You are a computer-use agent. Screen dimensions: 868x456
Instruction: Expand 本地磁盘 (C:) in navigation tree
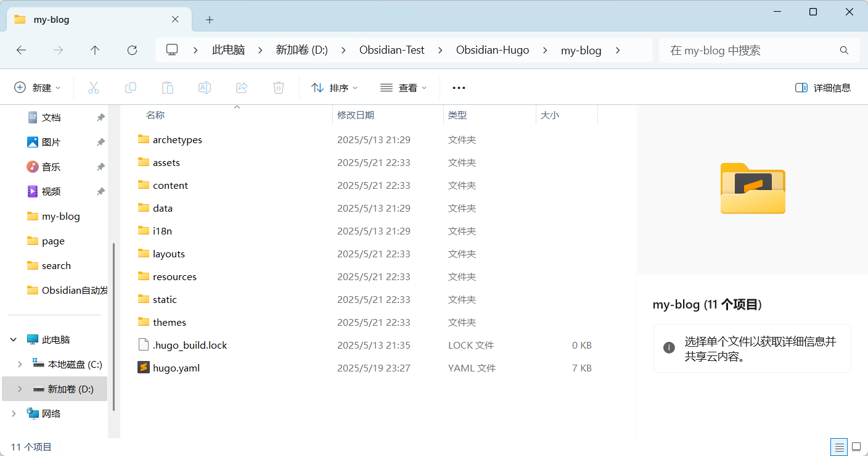point(20,365)
